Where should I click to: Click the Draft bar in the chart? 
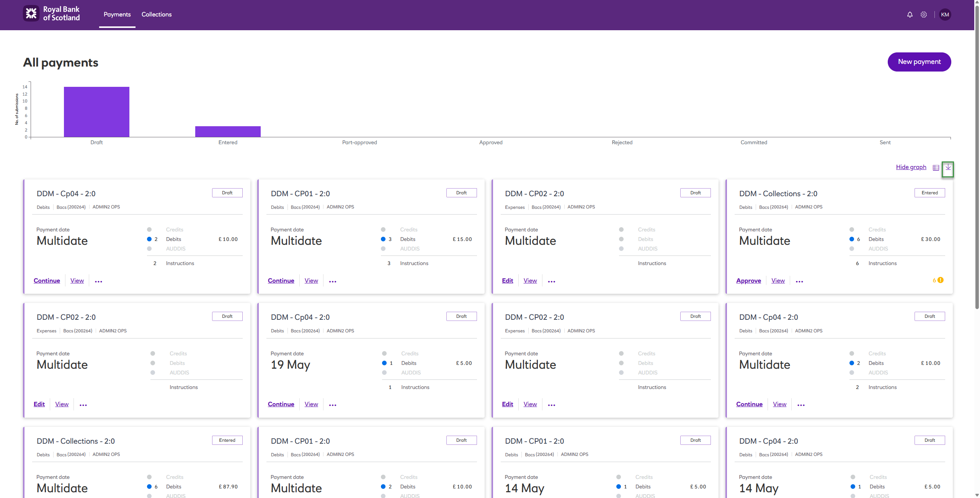96,112
